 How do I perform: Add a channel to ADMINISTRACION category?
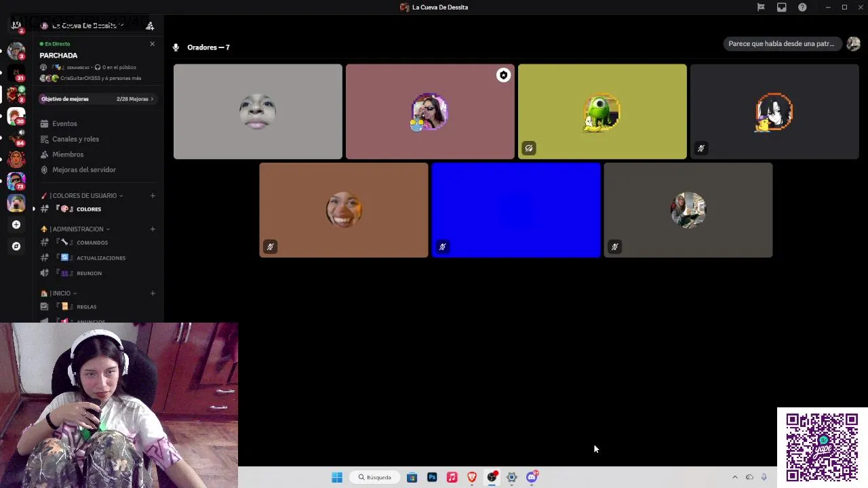(x=153, y=229)
